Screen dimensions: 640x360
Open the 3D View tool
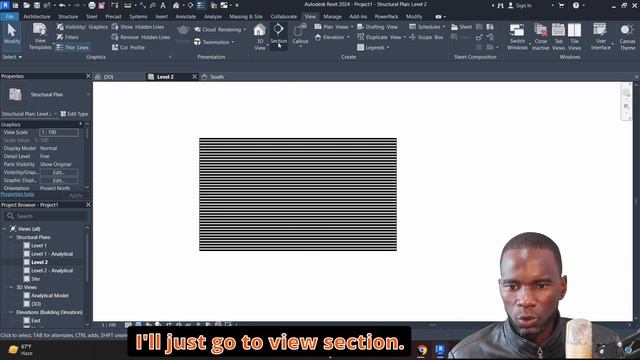tap(260, 37)
